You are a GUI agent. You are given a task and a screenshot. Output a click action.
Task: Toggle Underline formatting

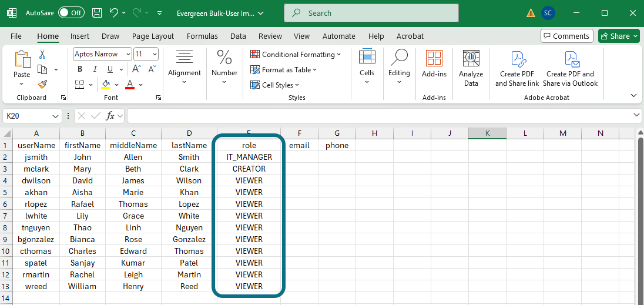pyautogui.click(x=110, y=69)
